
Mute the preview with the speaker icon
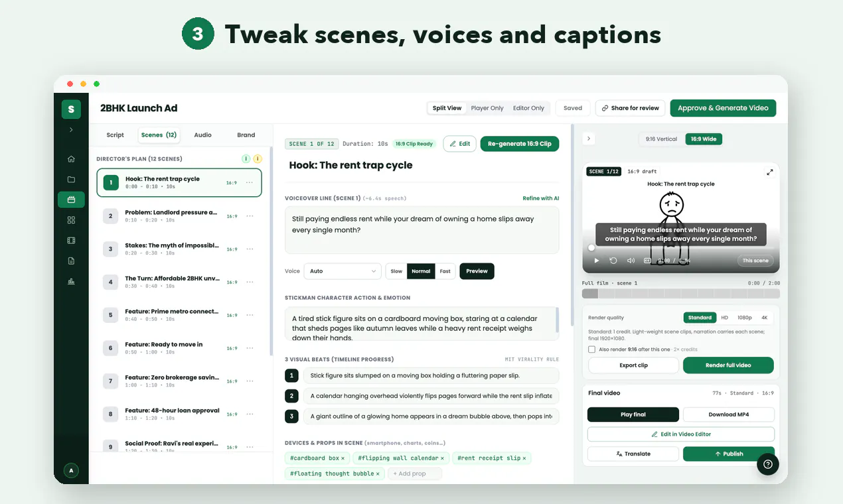[631, 261]
